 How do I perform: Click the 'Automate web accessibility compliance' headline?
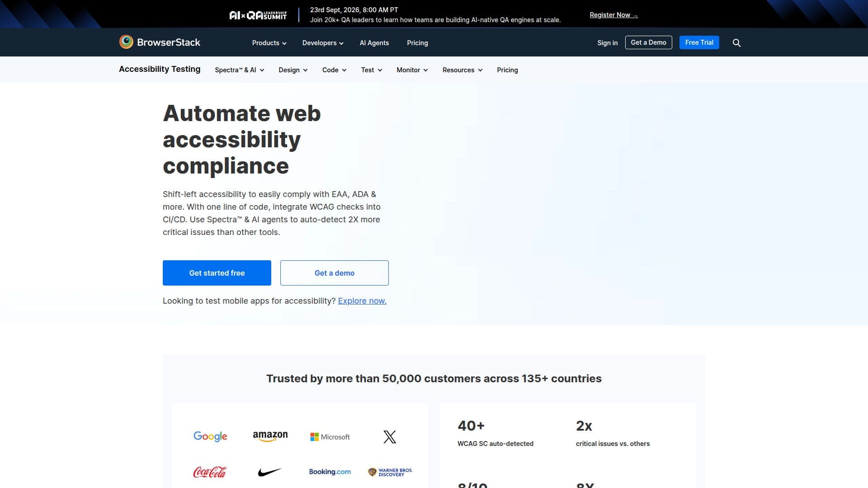242,140
